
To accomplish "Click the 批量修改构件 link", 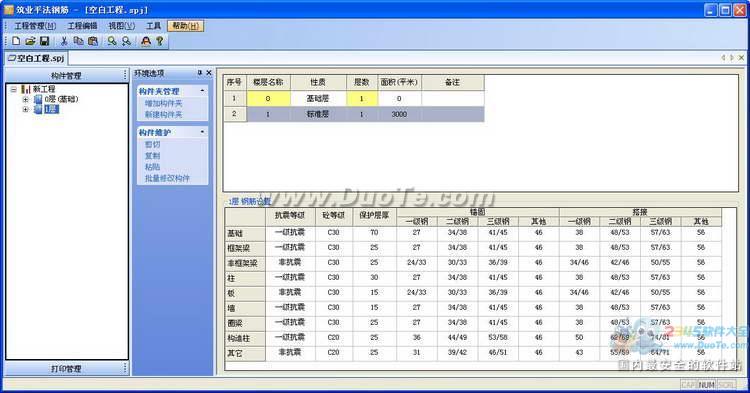I will tap(167, 178).
